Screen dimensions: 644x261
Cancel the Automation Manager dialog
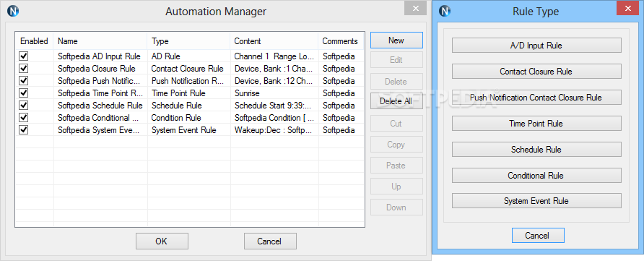(270, 241)
